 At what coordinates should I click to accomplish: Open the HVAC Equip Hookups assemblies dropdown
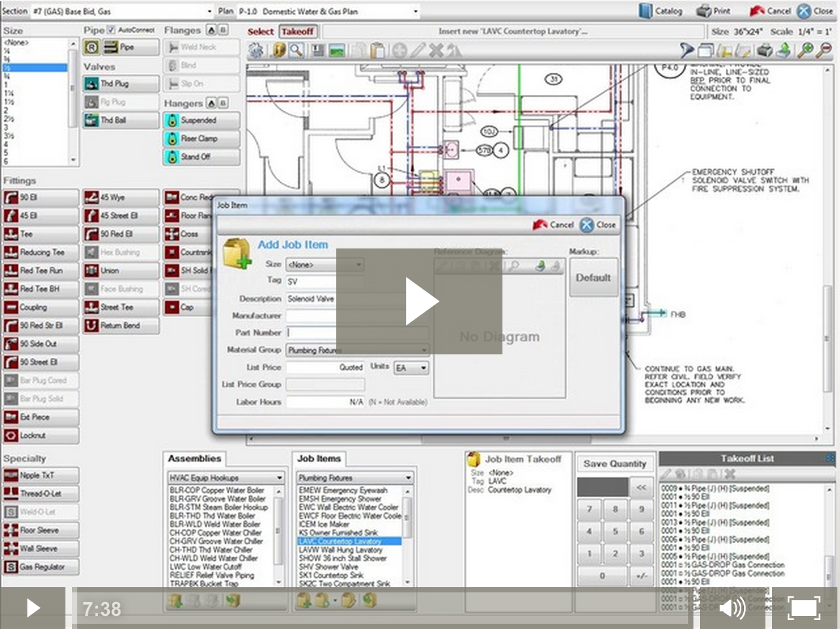(226, 478)
